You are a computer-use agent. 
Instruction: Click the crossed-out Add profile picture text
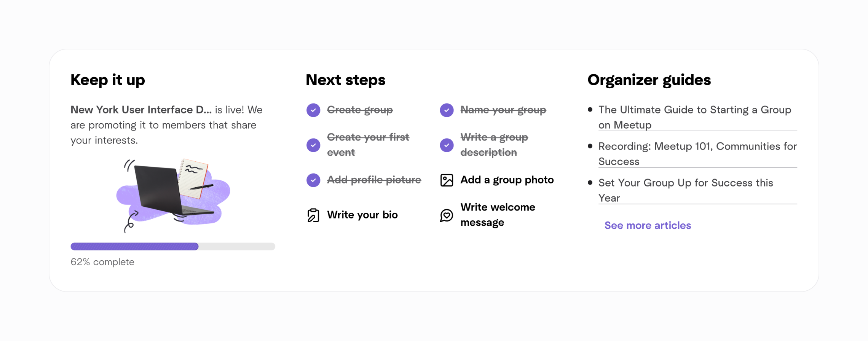[374, 180]
